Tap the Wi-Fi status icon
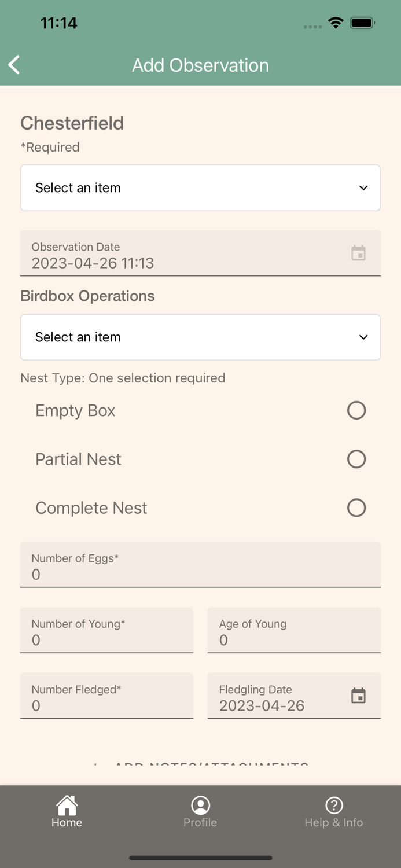401x868 pixels. [335, 23]
